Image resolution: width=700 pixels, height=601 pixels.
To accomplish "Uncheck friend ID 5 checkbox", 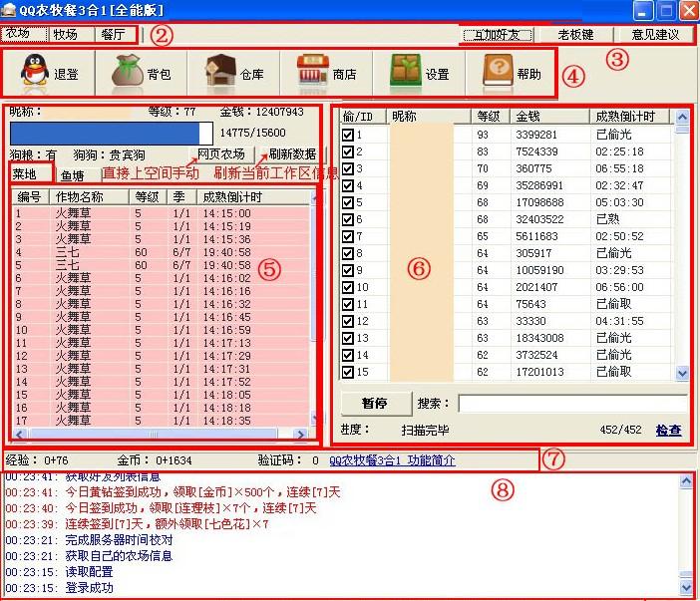I will (347, 202).
